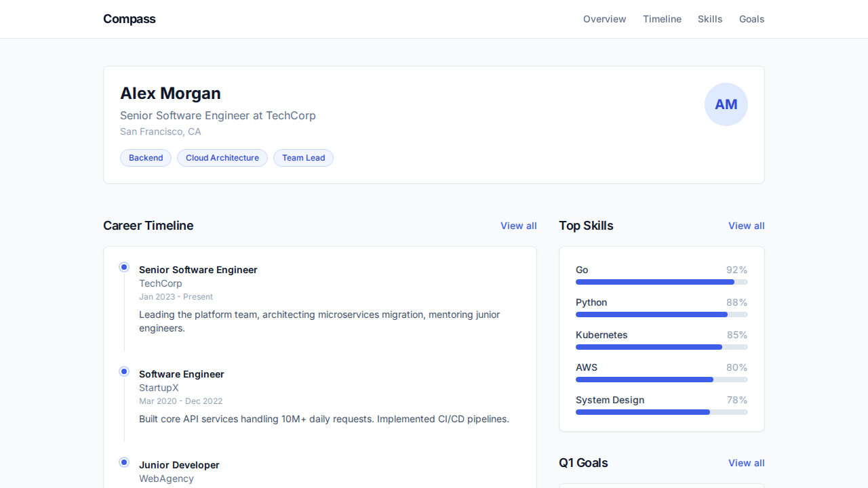Open View all for Top Skills
The width and height of the screenshot is (868, 488).
(x=746, y=226)
